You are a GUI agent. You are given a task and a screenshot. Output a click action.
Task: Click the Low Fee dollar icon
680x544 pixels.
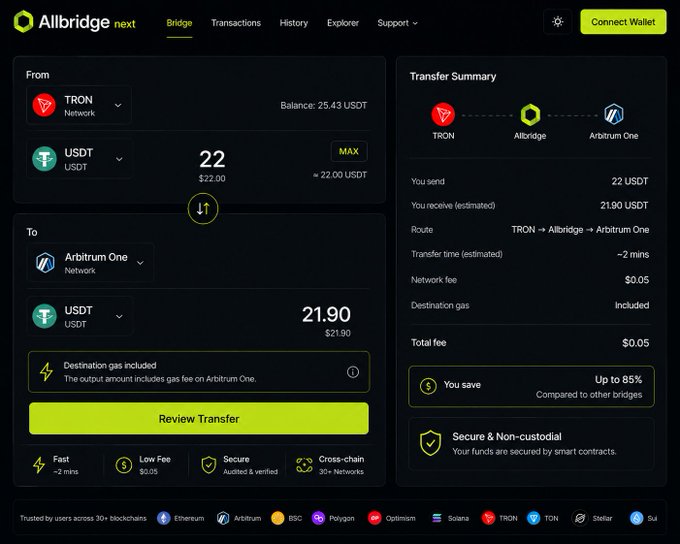coord(124,465)
